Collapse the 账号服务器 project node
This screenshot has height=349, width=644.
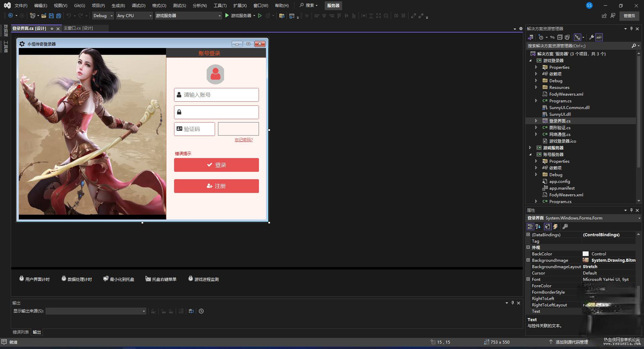pyautogui.click(x=530, y=155)
